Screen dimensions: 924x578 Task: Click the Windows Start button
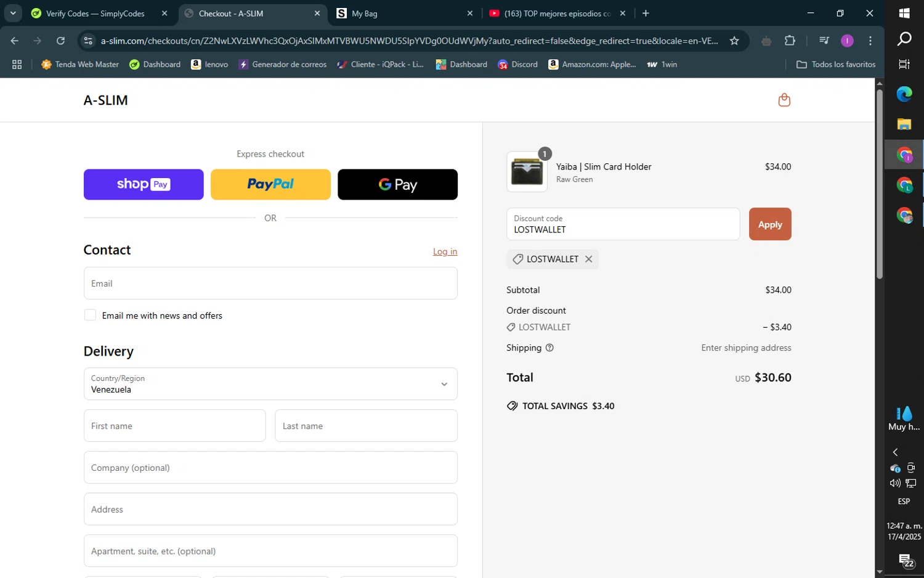point(904,13)
